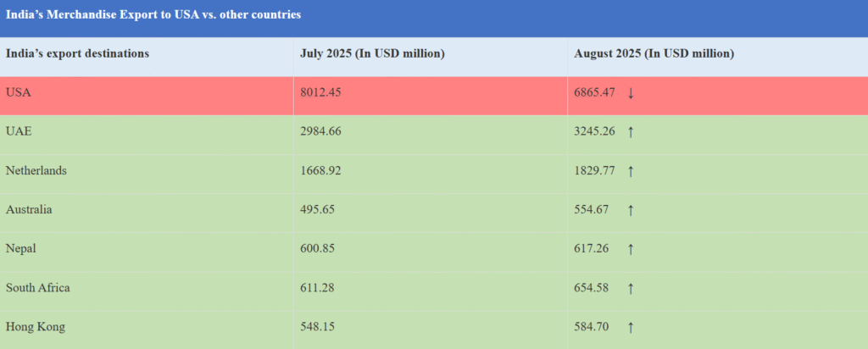Select the USA country cell
Screen dimensions: 868x349
[x=19, y=92]
